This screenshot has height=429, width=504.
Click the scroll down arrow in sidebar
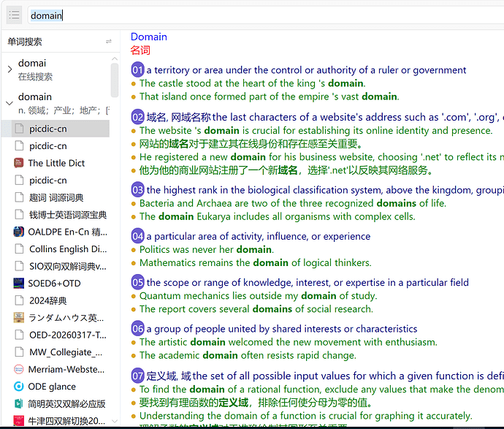(115, 421)
